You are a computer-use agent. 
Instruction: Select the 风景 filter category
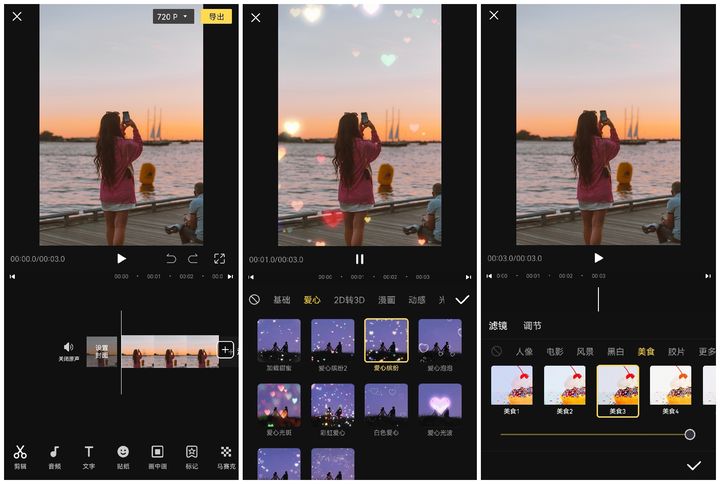pos(585,352)
